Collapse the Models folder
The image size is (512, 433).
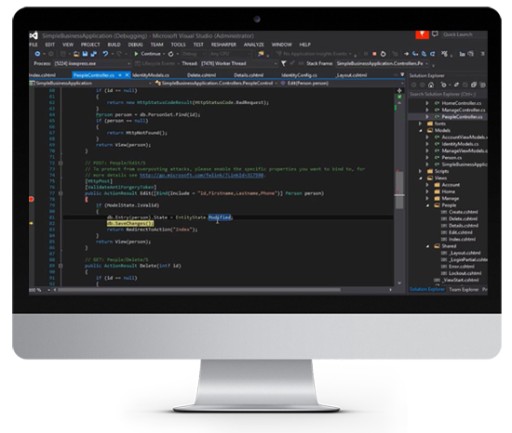click(421, 130)
